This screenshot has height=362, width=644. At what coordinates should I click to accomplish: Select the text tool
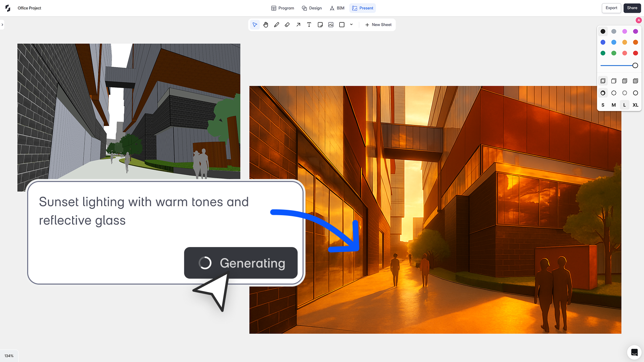[309, 25]
